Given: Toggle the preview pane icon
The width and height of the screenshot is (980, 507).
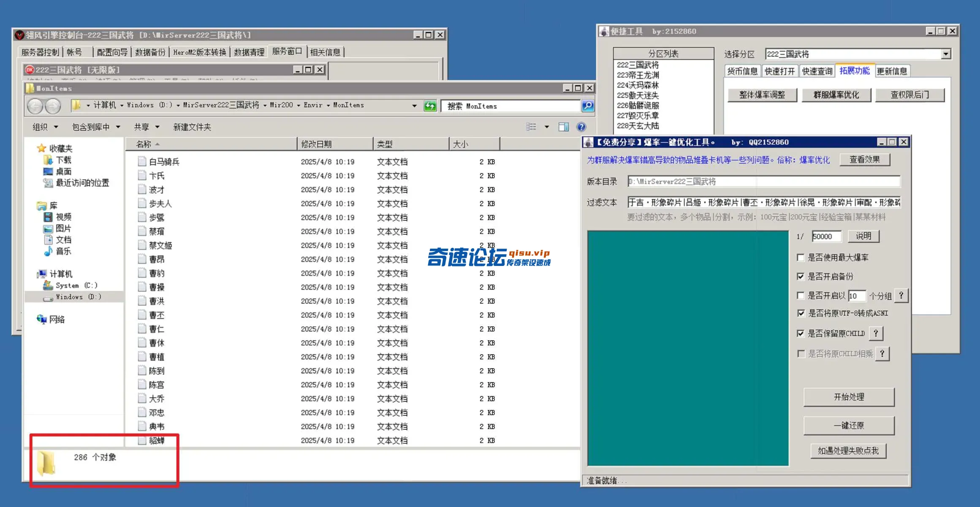Looking at the screenshot, I should click(x=564, y=127).
